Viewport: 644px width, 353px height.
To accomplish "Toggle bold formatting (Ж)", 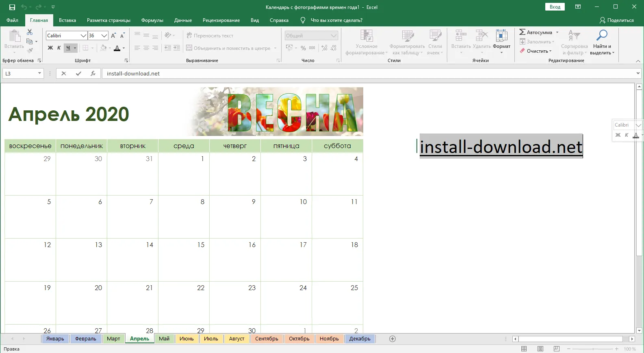I will coord(50,48).
